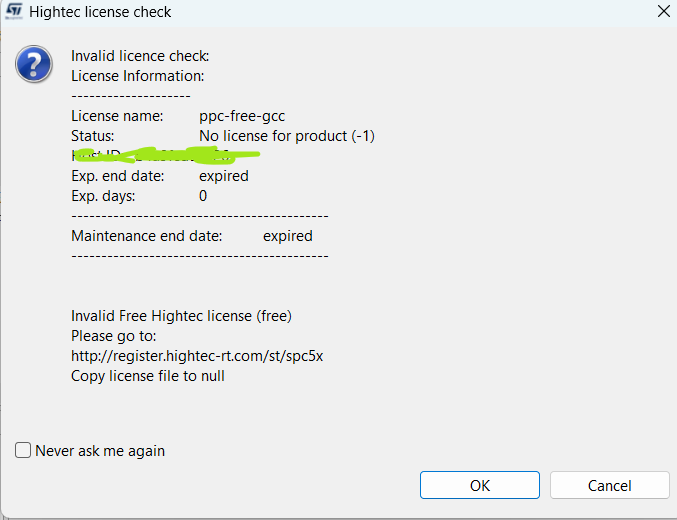The image size is (677, 520).
Task: Click the Hightec license check title text
Action: pyautogui.click(x=100, y=12)
